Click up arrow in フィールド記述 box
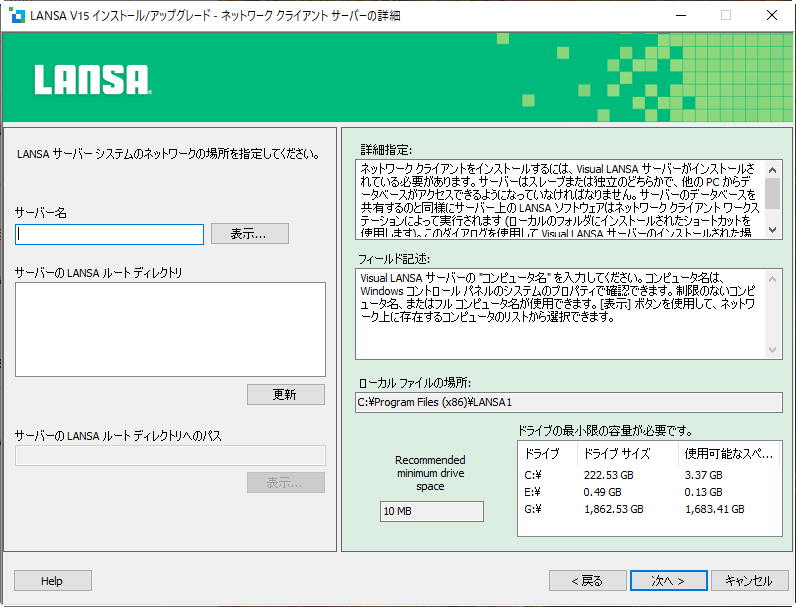This screenshot has width=796, height=607. tap(772, 279)
